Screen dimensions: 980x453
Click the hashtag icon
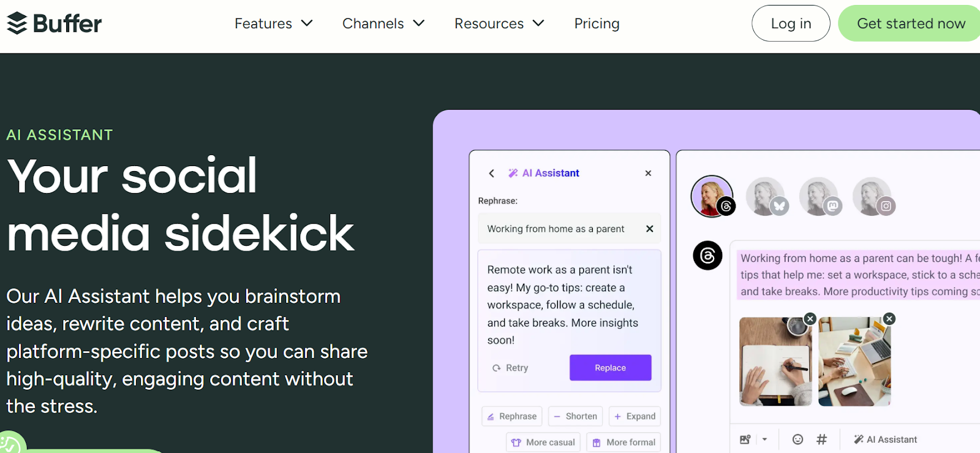pos(821,440)
